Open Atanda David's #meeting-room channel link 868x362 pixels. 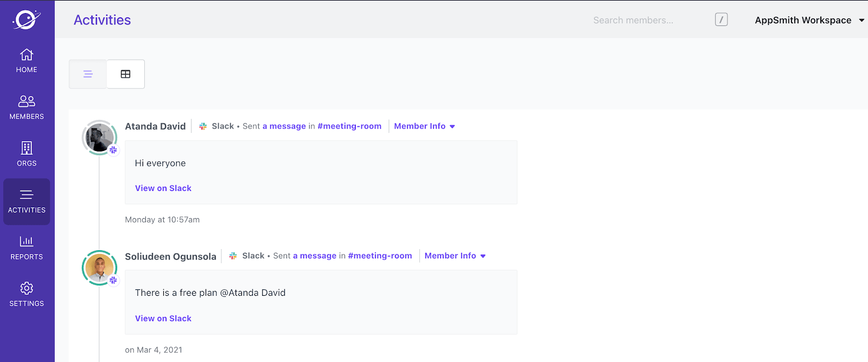click(x=349, y=126)
